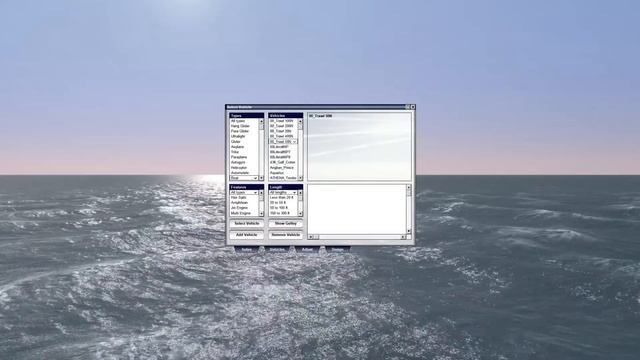Select 'Ultralight' type

(x=238, y=136)
